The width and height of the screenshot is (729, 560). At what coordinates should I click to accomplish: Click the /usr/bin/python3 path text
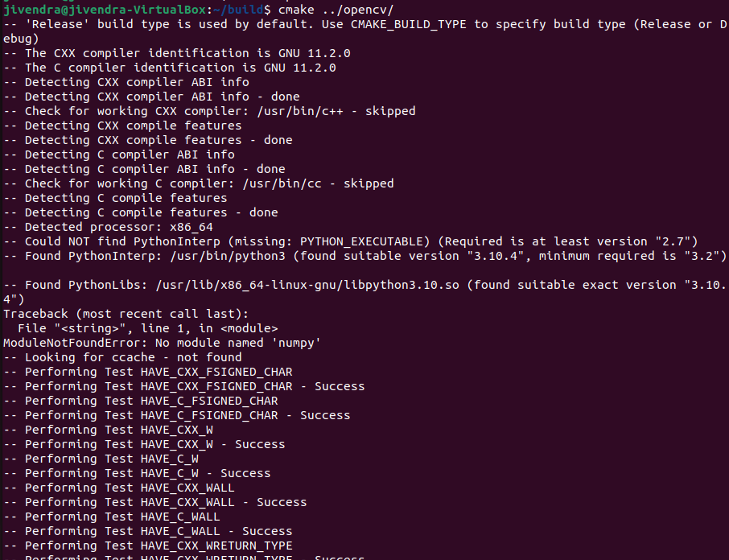click(x=228, y=256)
